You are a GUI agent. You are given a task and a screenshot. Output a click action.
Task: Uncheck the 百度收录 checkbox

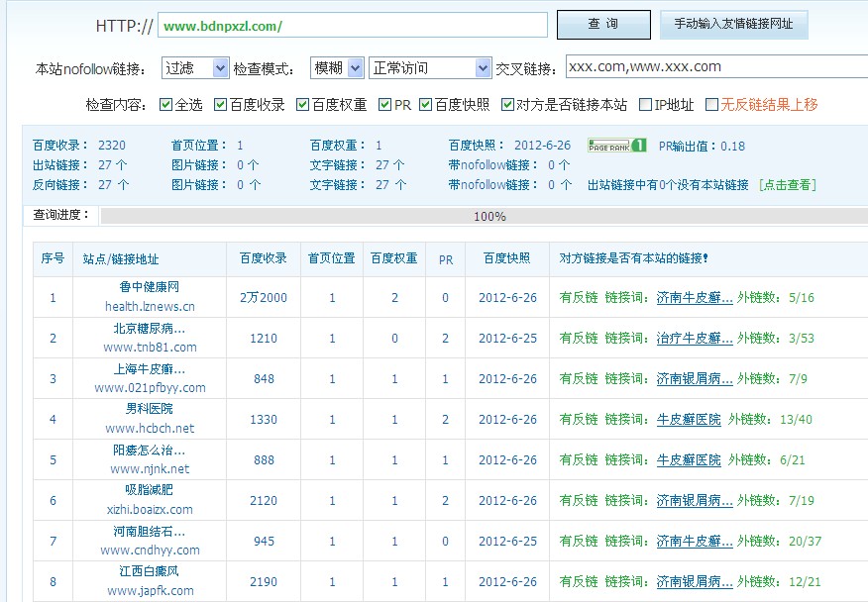[221, 104]
